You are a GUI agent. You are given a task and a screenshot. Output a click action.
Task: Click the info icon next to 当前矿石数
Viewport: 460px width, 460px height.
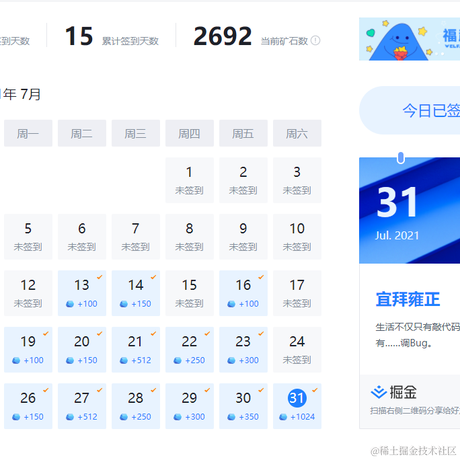click(x=315, y=41)
